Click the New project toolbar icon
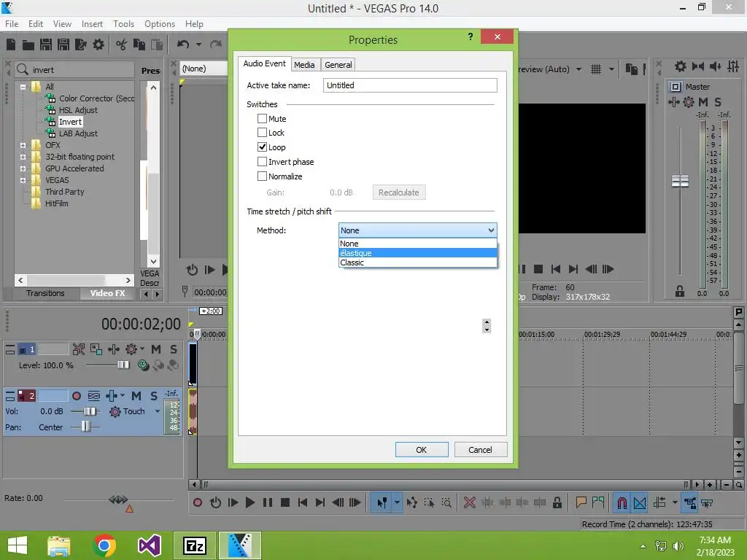Viewport: 747px width, 560px height. [x=11, y=44]
